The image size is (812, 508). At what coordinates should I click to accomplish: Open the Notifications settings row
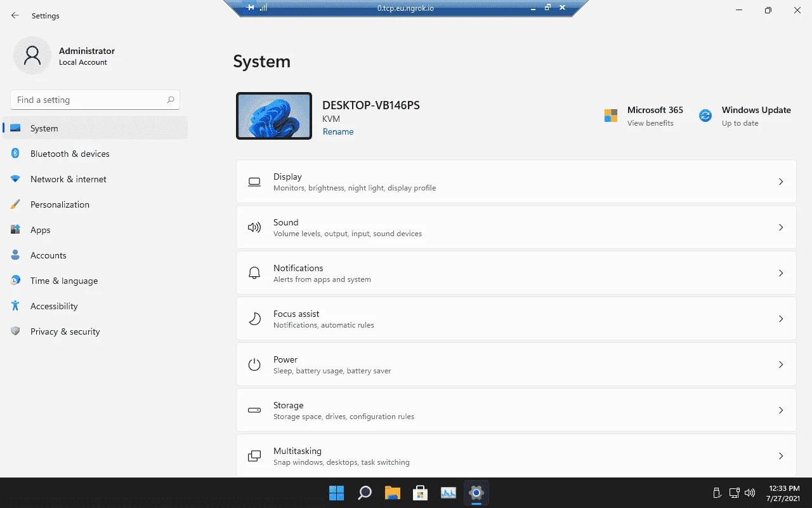pyautogui.click(x=516, y=273)
